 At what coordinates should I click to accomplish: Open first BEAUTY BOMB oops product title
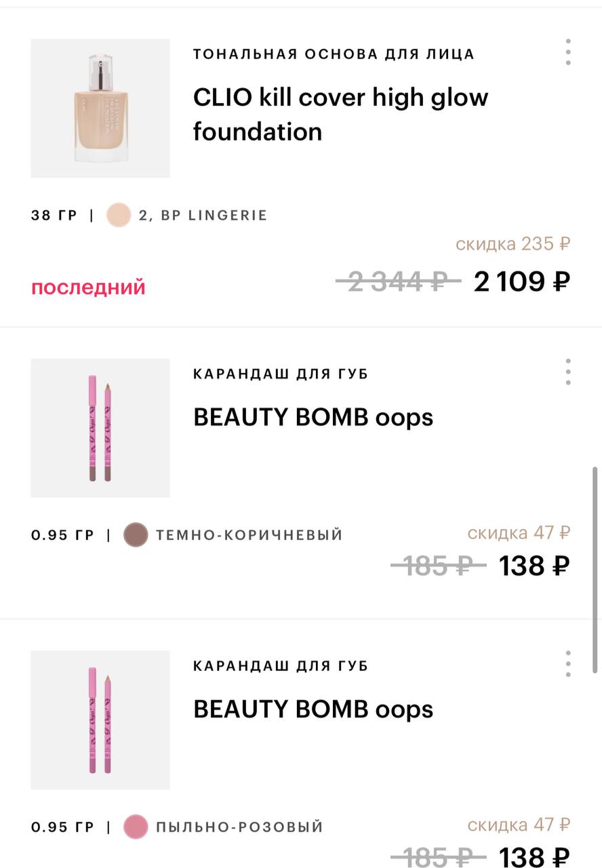pos(313,417)
